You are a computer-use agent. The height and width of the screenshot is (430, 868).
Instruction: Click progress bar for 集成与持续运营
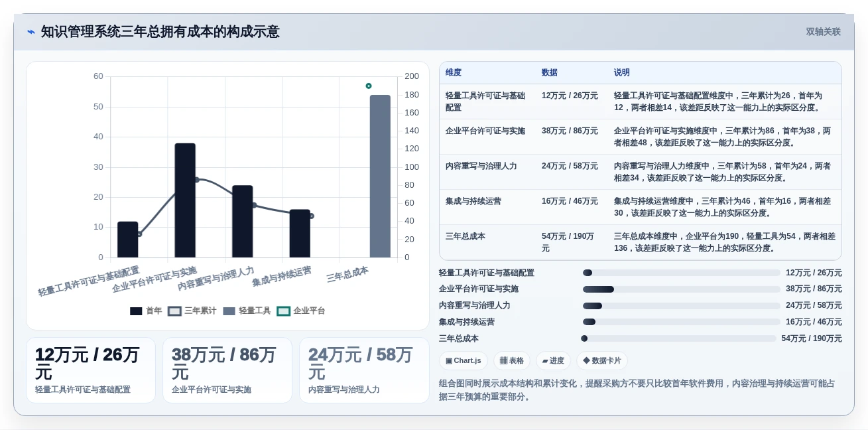point(682,322)
